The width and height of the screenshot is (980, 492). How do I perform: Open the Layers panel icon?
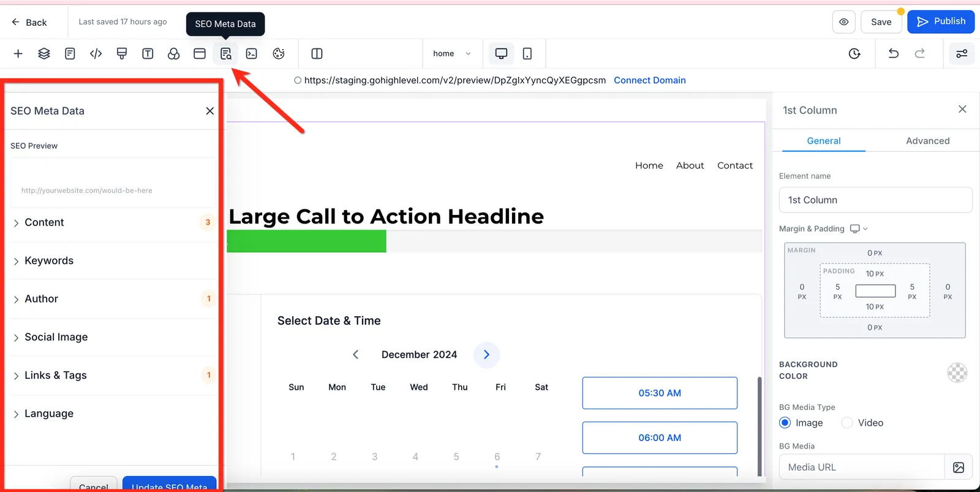pos(44,54)
